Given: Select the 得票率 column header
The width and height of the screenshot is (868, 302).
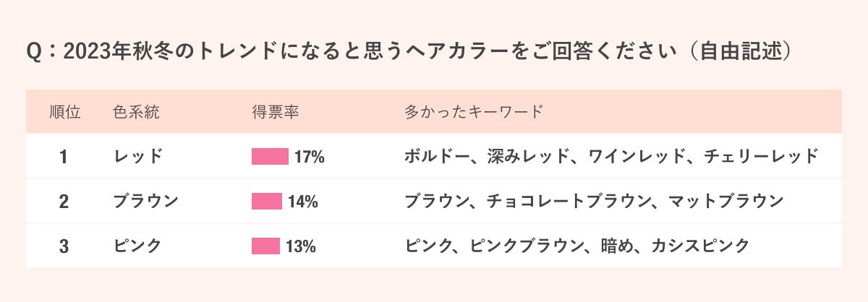Looking at the screenshot, I should [x=276, y=112].
